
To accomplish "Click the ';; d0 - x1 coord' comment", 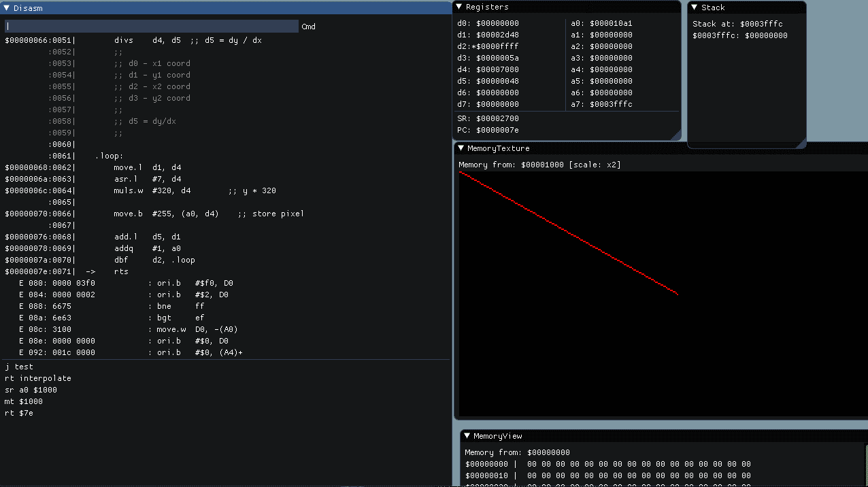I will (x=152, y=63).
